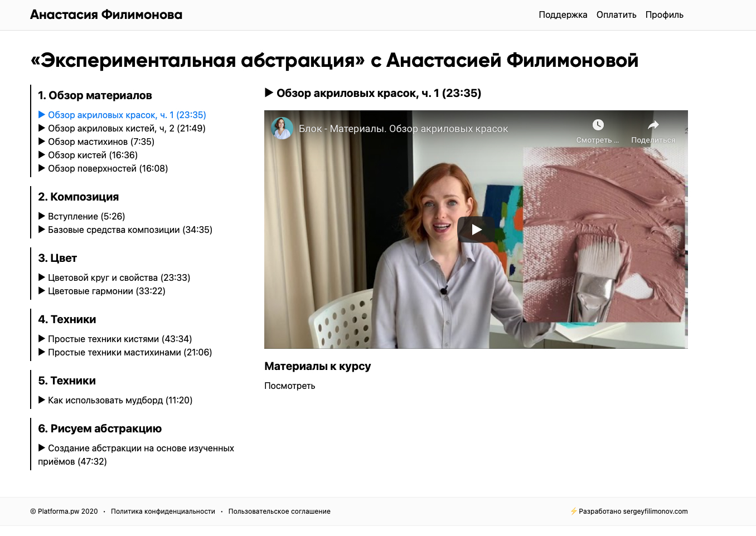Click section heading 2. Композиция

pos(78,197)
